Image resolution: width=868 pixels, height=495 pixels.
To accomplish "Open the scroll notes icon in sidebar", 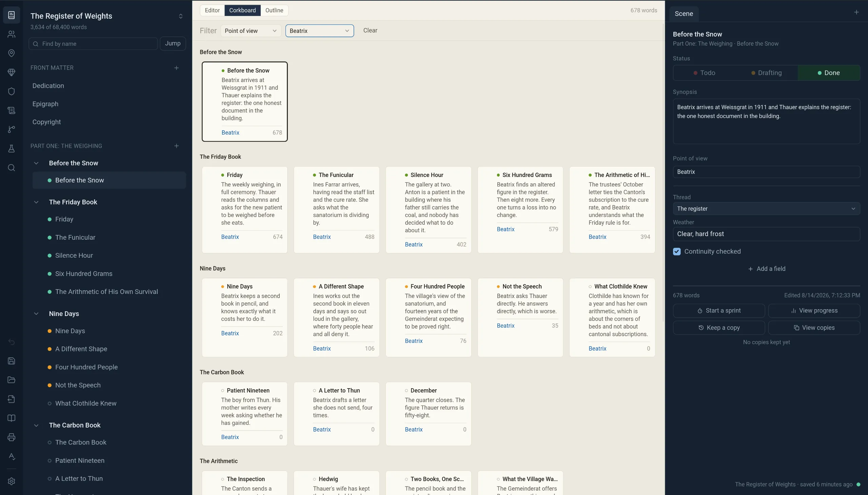I will pyautogui.click(x=11, y=110).
